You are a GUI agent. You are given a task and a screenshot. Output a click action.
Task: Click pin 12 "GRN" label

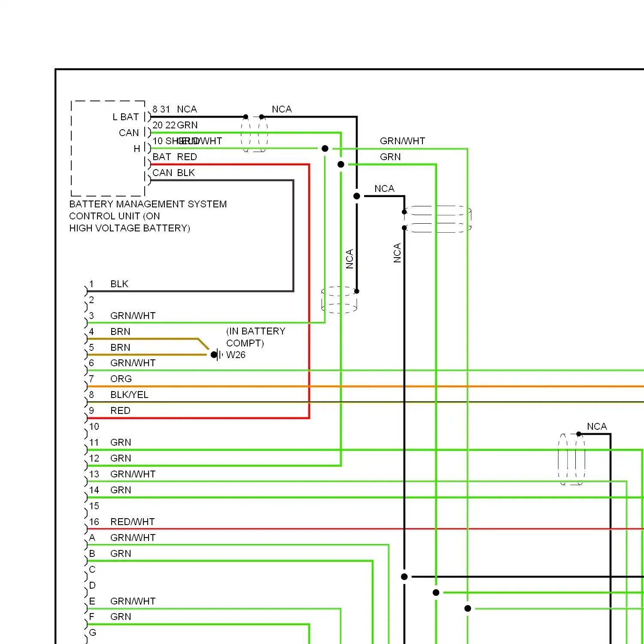(x=121, y=458)
